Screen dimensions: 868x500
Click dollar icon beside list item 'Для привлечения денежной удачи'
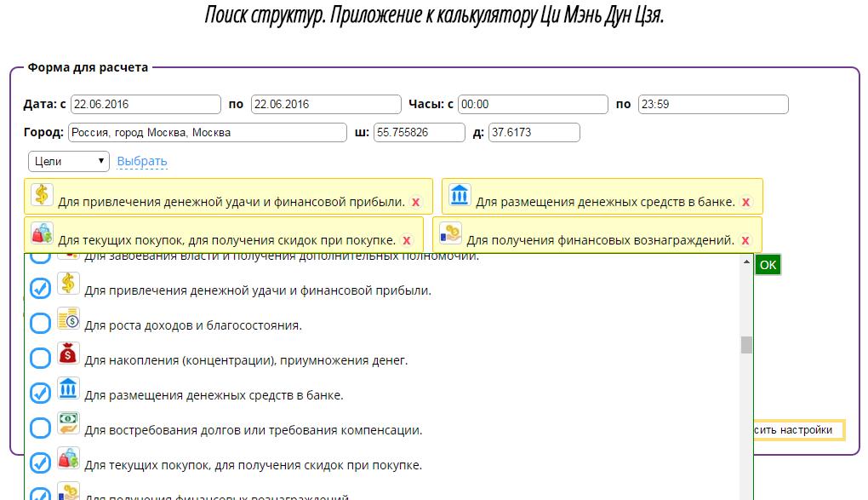68,284
